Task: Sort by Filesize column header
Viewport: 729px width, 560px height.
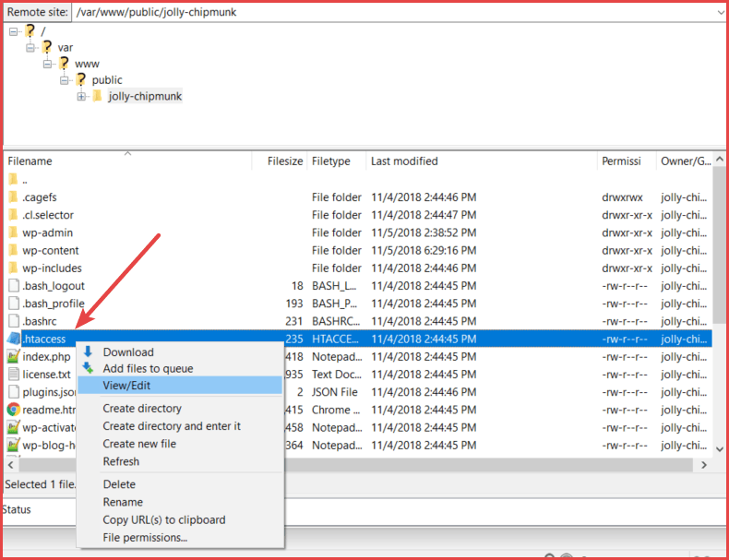Action: pyautogui.click(x=280, y=161)
